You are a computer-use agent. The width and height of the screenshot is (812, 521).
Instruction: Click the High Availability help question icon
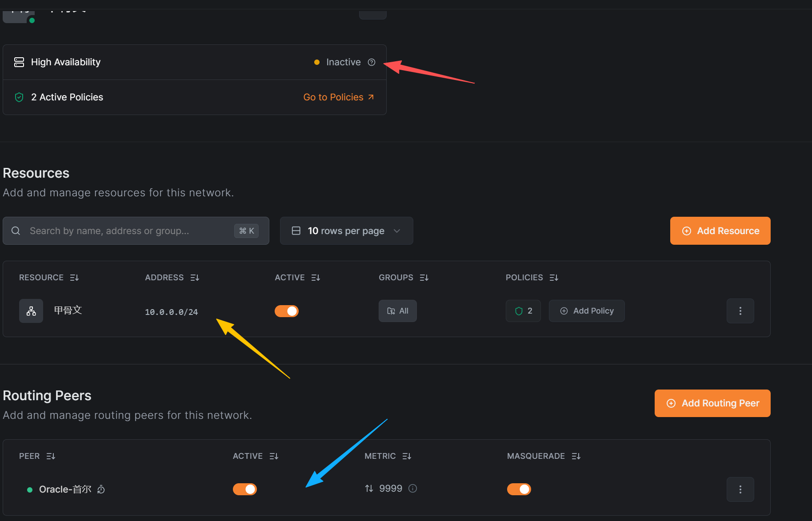(372, 62)
